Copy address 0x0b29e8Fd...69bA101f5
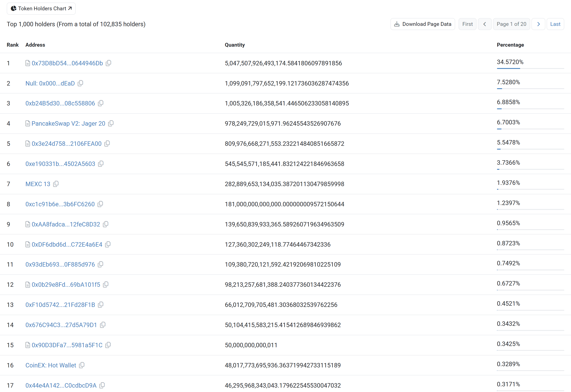 [106, 284]
